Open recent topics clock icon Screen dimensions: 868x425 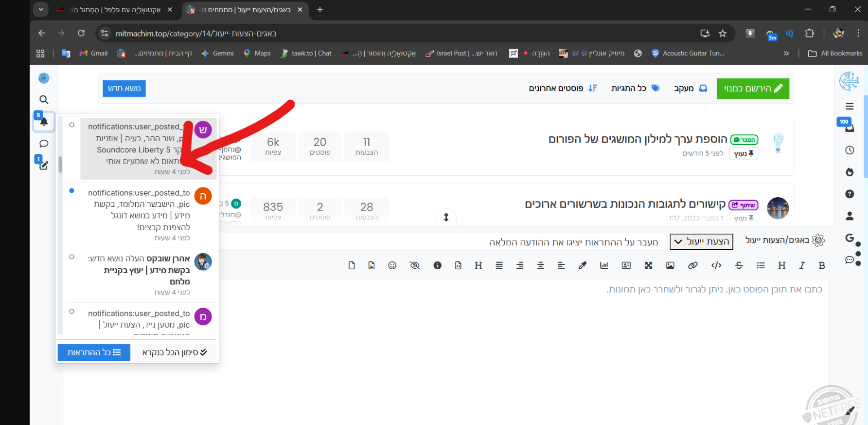(850, 150)
